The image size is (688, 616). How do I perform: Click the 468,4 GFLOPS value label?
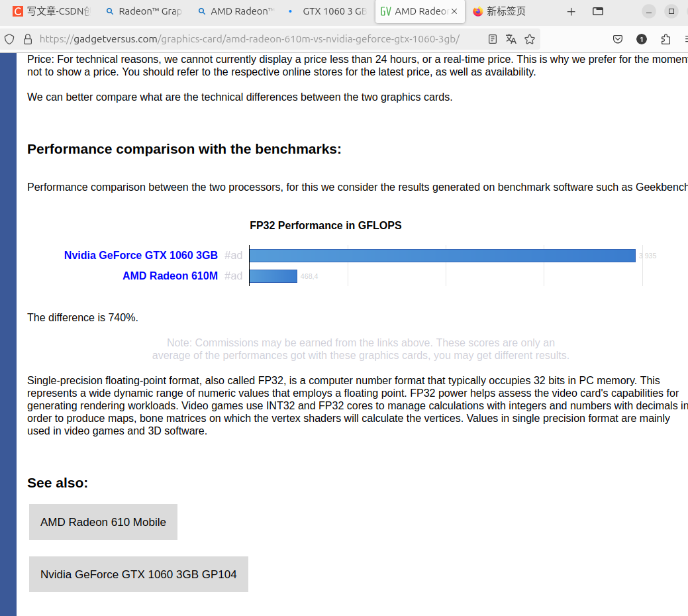pos(309,276)
